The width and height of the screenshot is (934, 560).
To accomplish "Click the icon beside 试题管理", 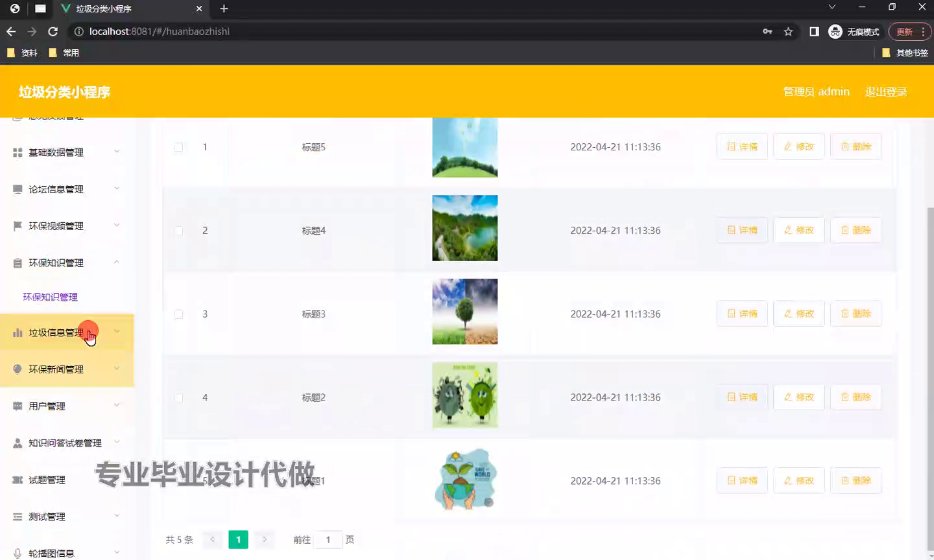I will (x=18, y=480).
